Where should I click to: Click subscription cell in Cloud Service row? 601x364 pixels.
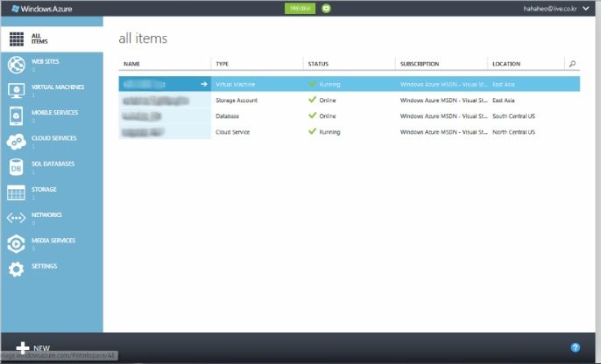pyautogui.click(x=444, y=132)
